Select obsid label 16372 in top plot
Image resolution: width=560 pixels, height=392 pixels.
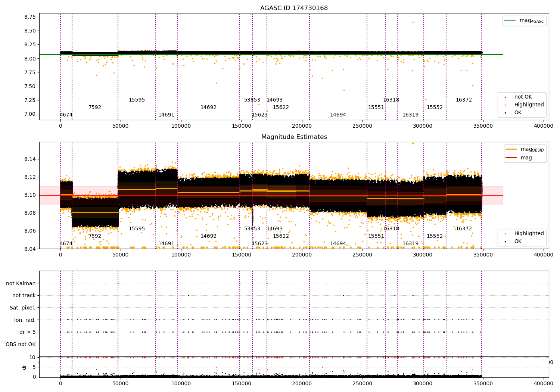pos(464,100)
